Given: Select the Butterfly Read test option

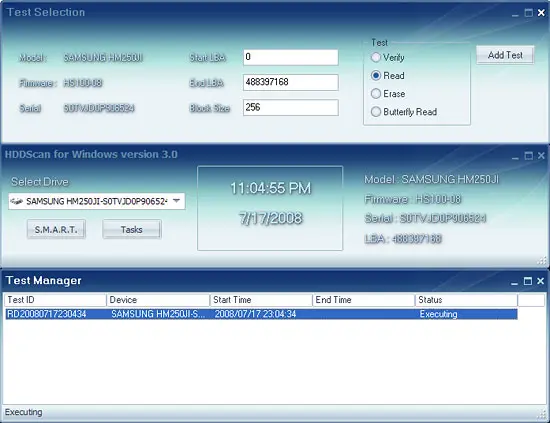Looking at the screenshot, I should click(376, 112).
